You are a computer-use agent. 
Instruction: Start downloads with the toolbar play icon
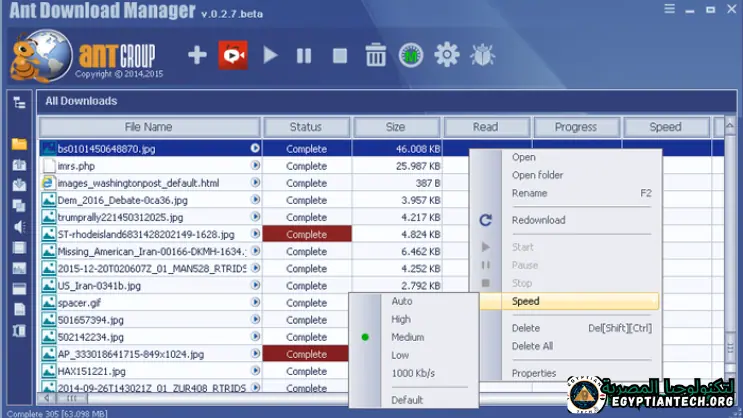click(270, 55)
